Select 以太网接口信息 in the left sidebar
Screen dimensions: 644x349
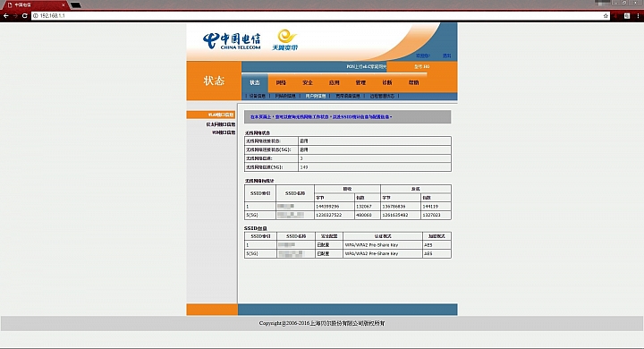coord(221,124)
